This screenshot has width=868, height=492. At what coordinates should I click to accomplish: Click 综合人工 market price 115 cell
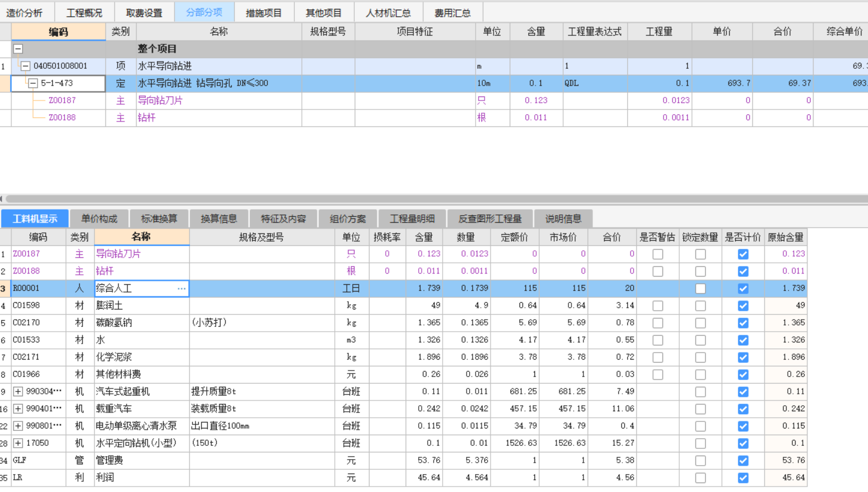(563, 288)
